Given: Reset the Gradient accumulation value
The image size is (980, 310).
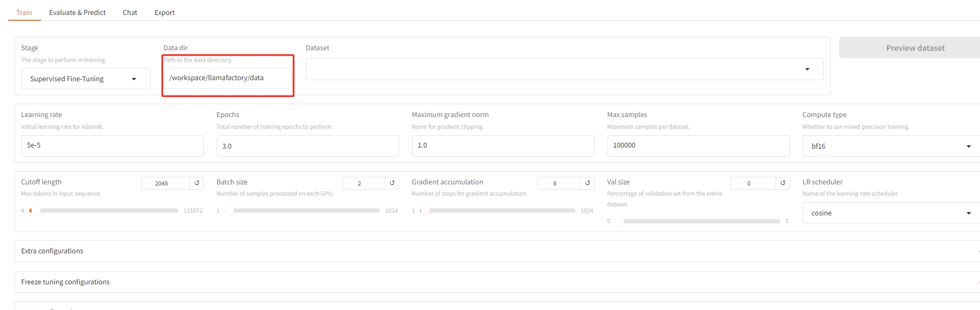Looking at the screenshot, I should pos(587,183).
